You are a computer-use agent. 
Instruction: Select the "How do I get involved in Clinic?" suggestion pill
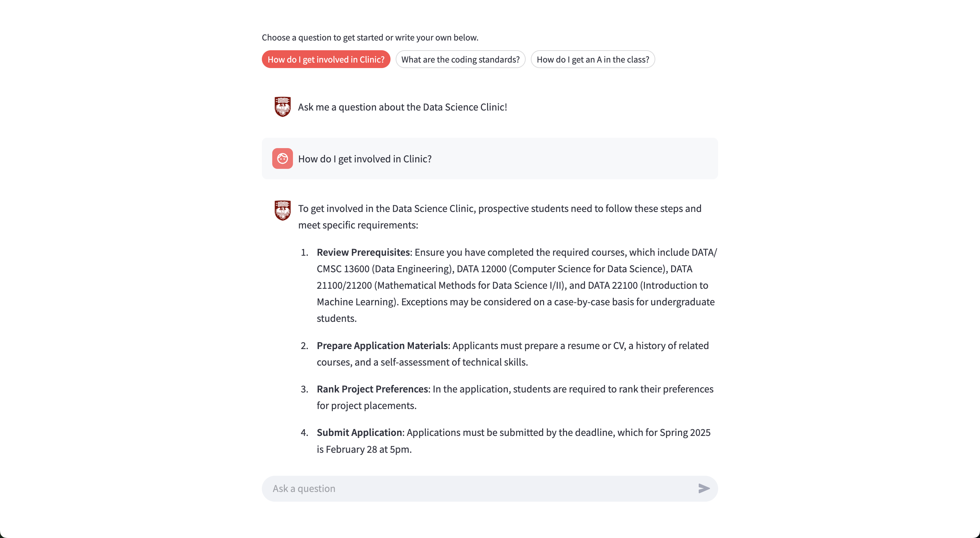pos(326,59)
